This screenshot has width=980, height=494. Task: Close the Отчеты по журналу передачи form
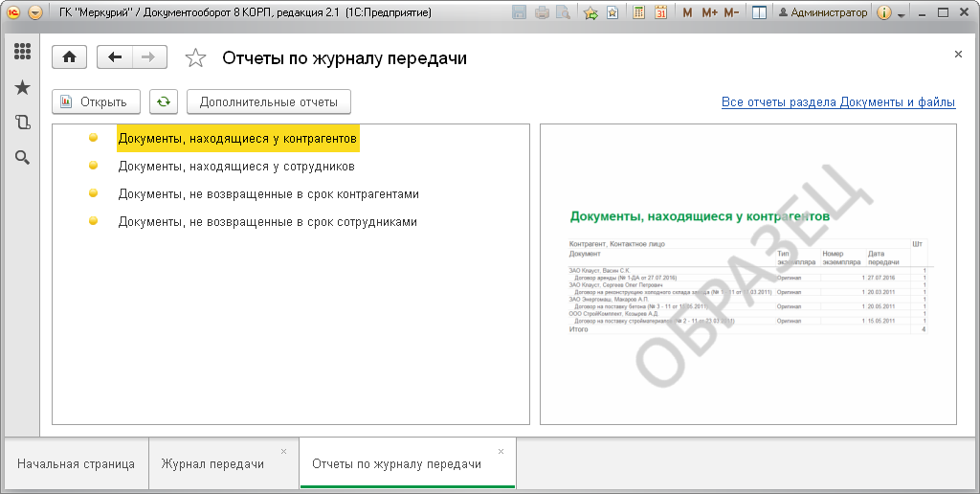click(x=958, y=55)
